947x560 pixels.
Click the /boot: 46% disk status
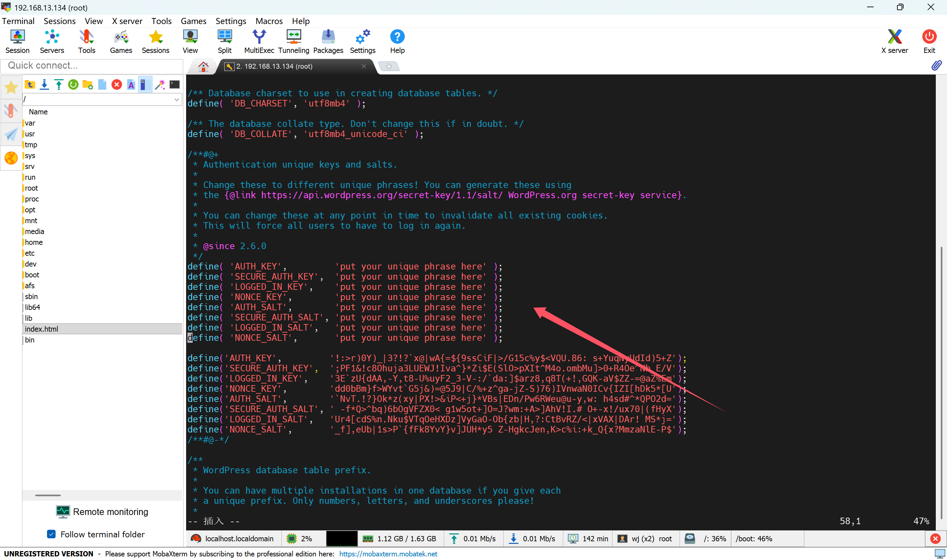[754, 539]
